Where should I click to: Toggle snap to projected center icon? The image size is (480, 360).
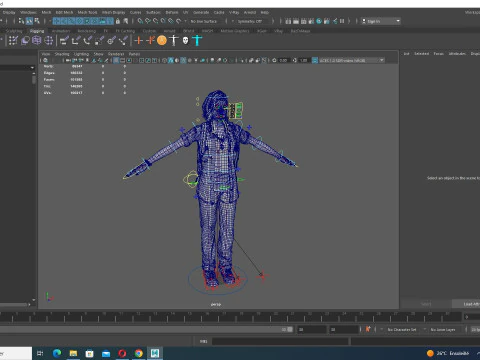pyautogui.click(x=163, y=21)
